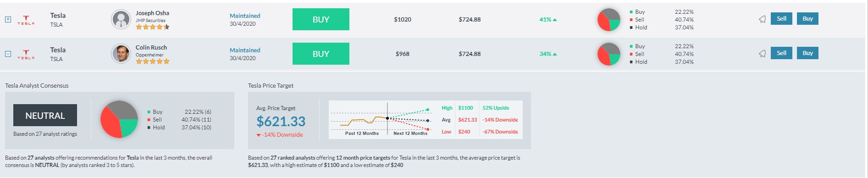This screenshot has height=178, width=868.
Task: Click the large Analyst Consensus pie chart
Action: 119,119
